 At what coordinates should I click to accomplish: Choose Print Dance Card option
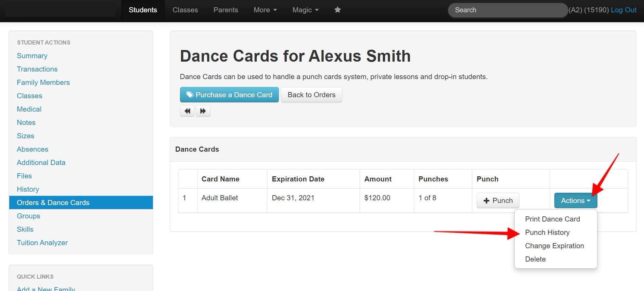[x=552, y=219]
